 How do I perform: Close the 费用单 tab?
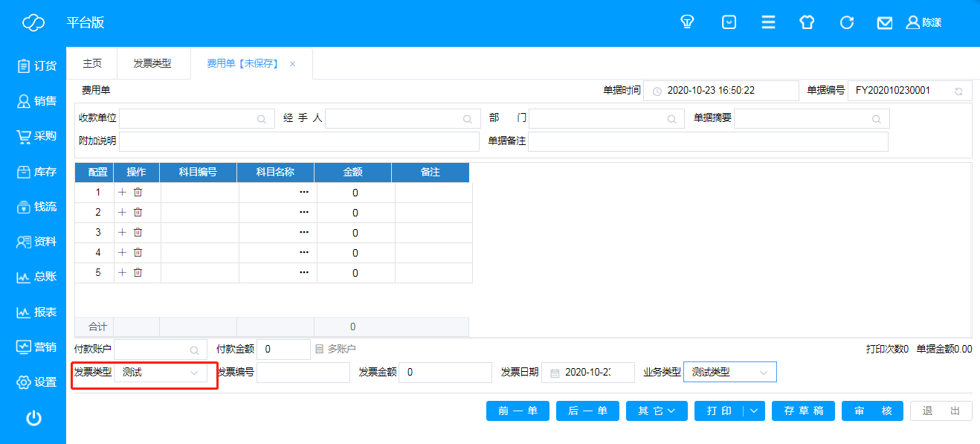click(x=292, y=64)
